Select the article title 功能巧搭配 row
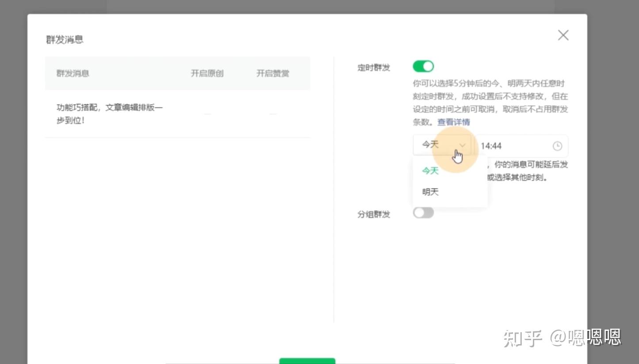The image size is (639, 364). pos(178,114)
